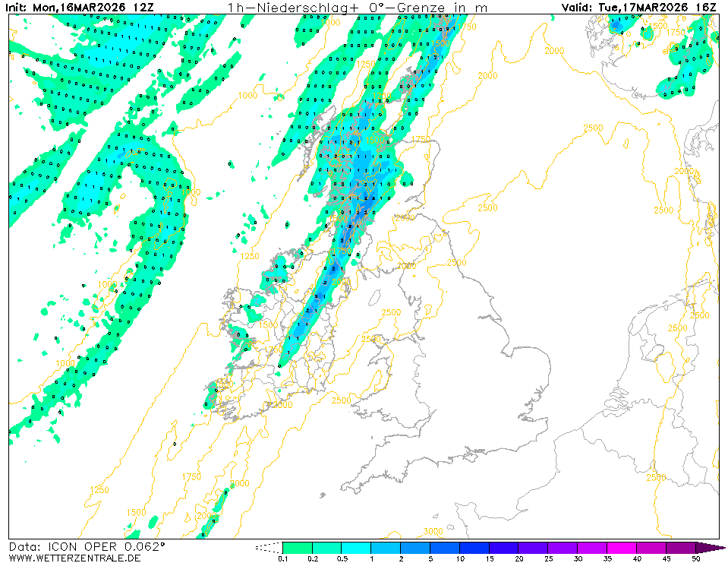
Task: Click the 20–25 violet legend swatch
Action: coord(534,547)
